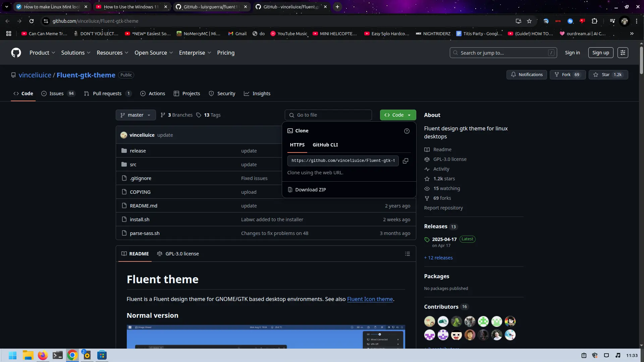Open Chrome's three-dot menu
The width and height of the screenshot is (644, 362).
click(x=636, y=21)
